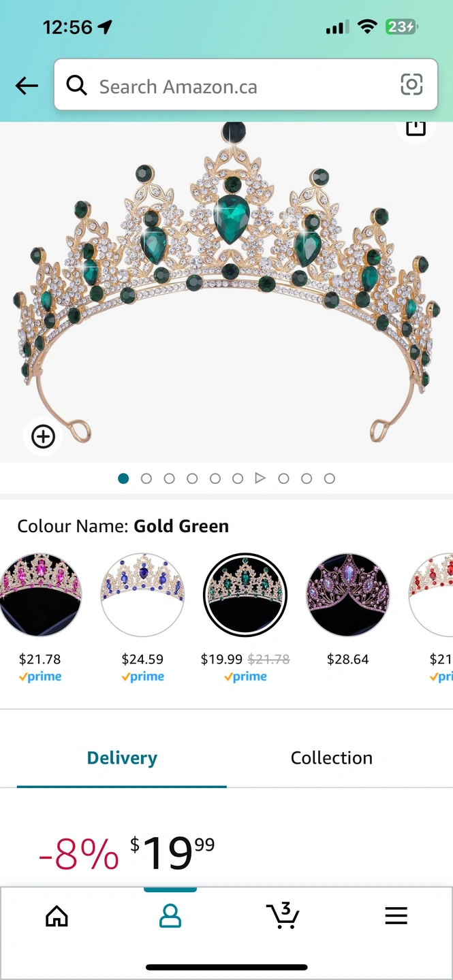Image resolution: width=453 pixels, height=980 pixels.
Task: Tap the back arrow icon
Action: pyautogui.click(x=27, y=86)
